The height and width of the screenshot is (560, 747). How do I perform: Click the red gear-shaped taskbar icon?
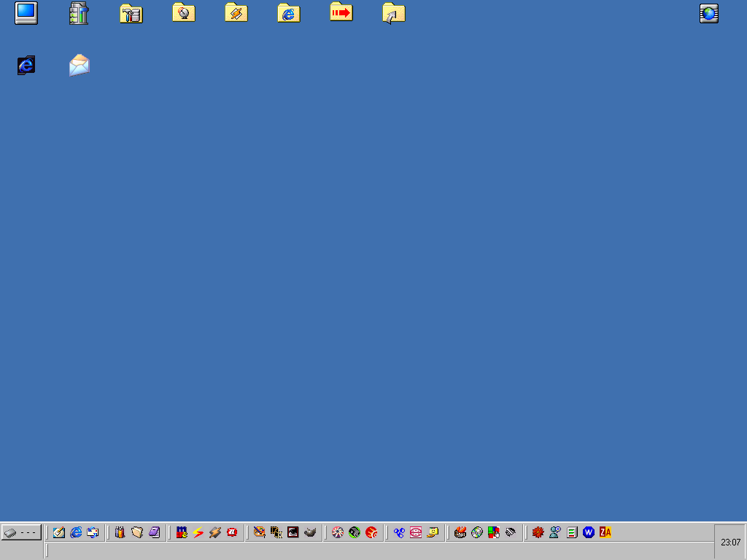(x=538, y=532)
